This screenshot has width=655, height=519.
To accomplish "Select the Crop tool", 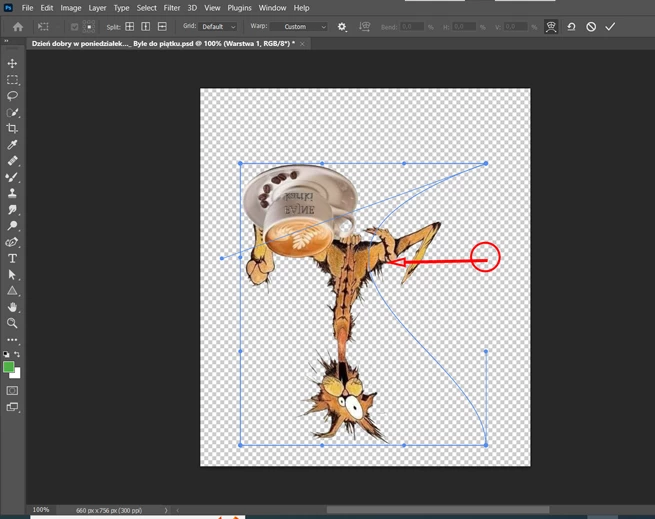I will [12, 128].
